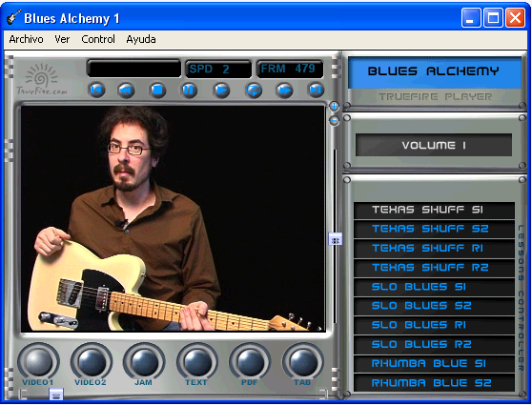Activate the TEXT knob

(x=197, y=361)
